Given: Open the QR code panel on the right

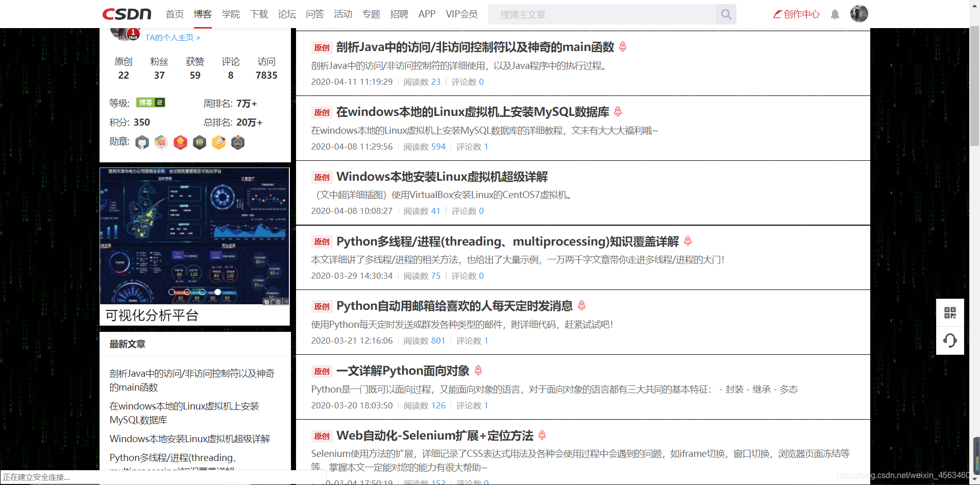Looking at the screenshot, I should (950, 312).
